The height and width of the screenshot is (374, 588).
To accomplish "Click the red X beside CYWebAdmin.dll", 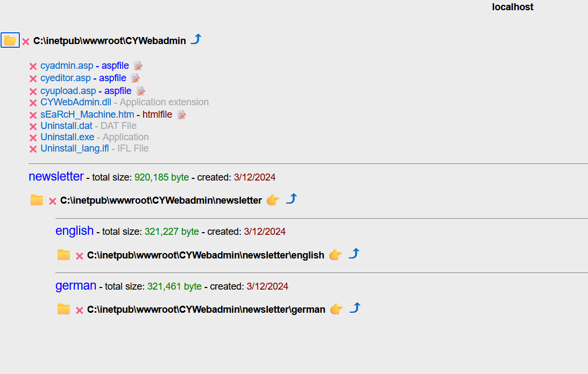I will pyautogui.click(x=33, y=103).
